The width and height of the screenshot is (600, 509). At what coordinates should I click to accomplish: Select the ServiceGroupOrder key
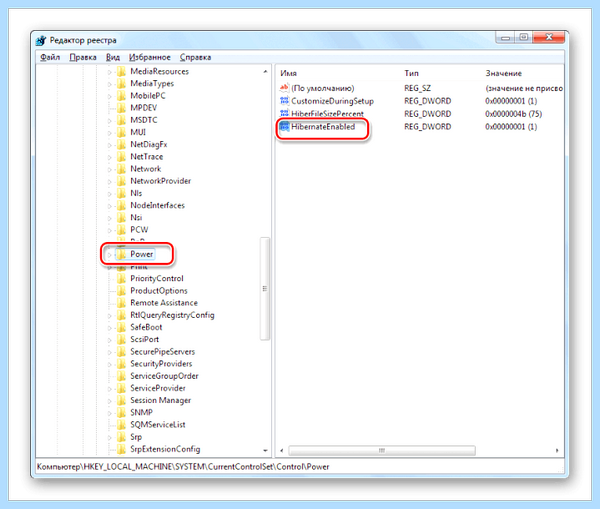pyautogui.click(x=164, y=376)
